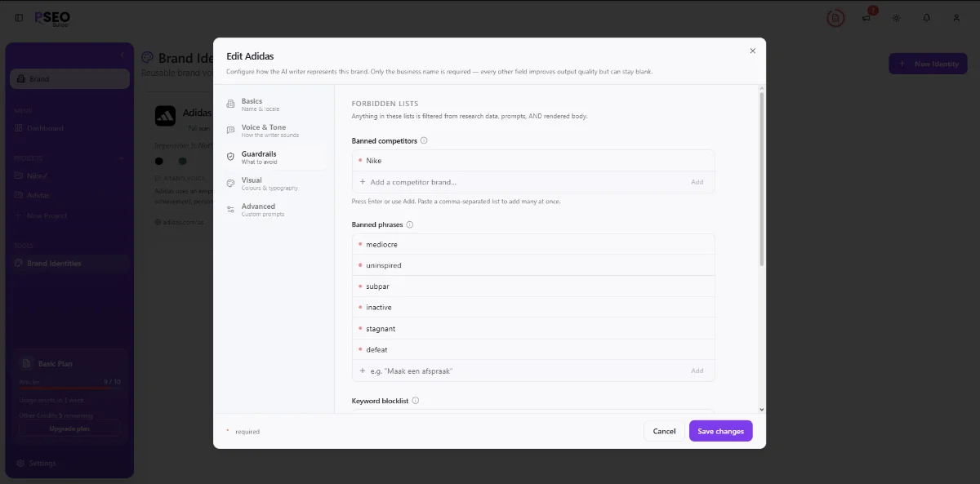Toggle the light/dark theme sun icon

coord(897,18)
